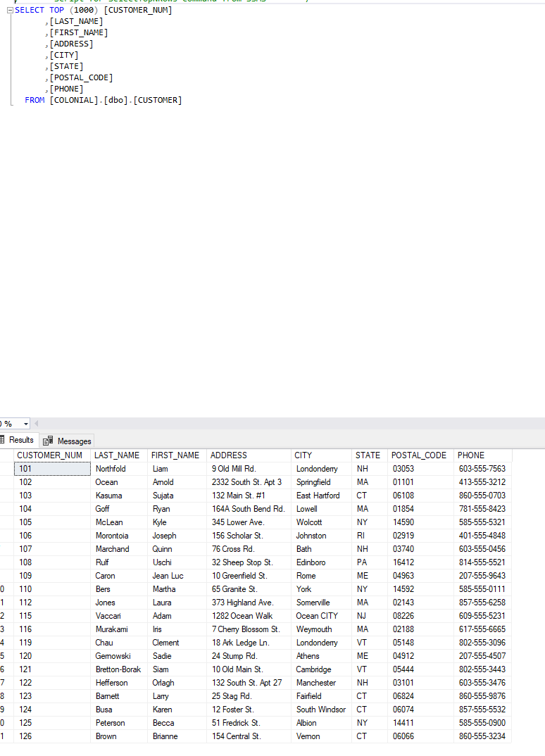Click [PHONE] in the query editor

67,89
